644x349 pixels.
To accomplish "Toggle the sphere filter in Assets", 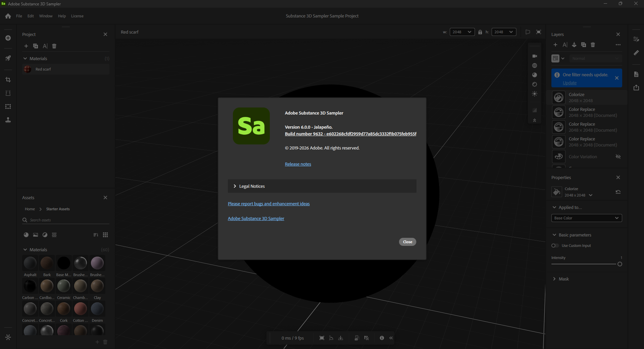I will click(x=26, y=235).
